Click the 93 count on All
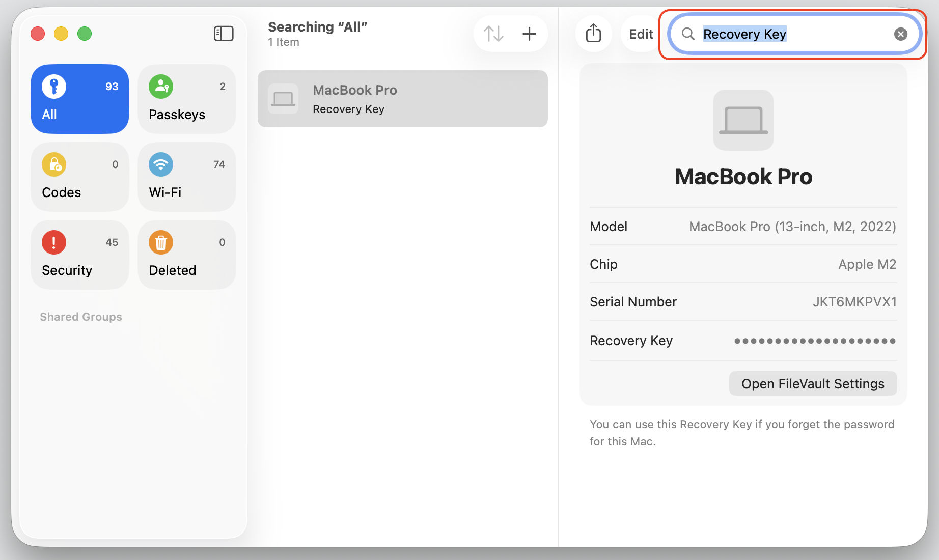The height and width of the screenshot is (560, 939). 112,87
